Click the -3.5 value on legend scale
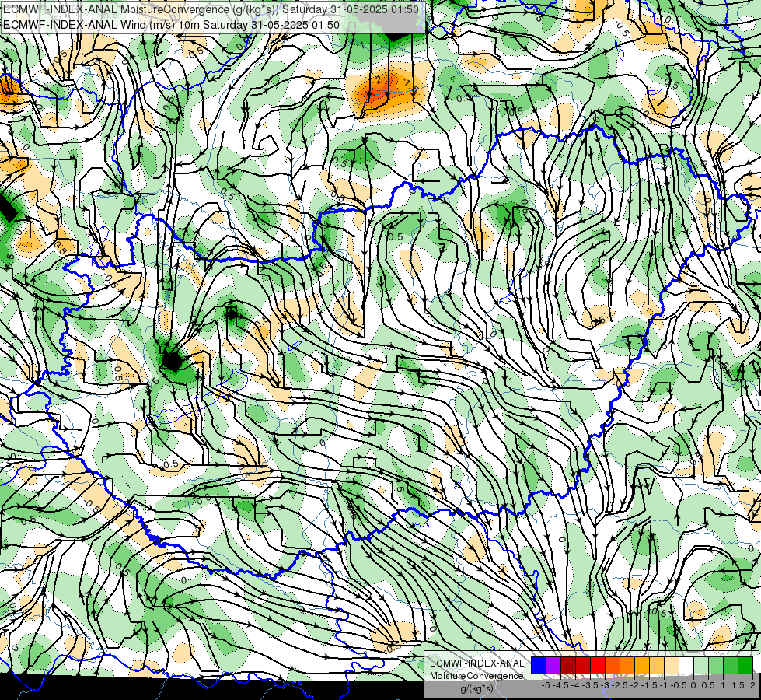 (x=590, y=685)
